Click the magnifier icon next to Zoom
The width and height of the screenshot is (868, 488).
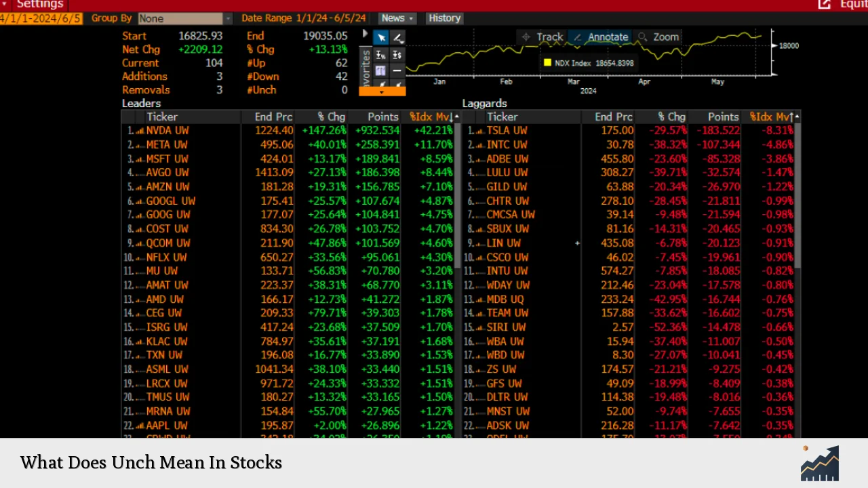coord(642,37)
